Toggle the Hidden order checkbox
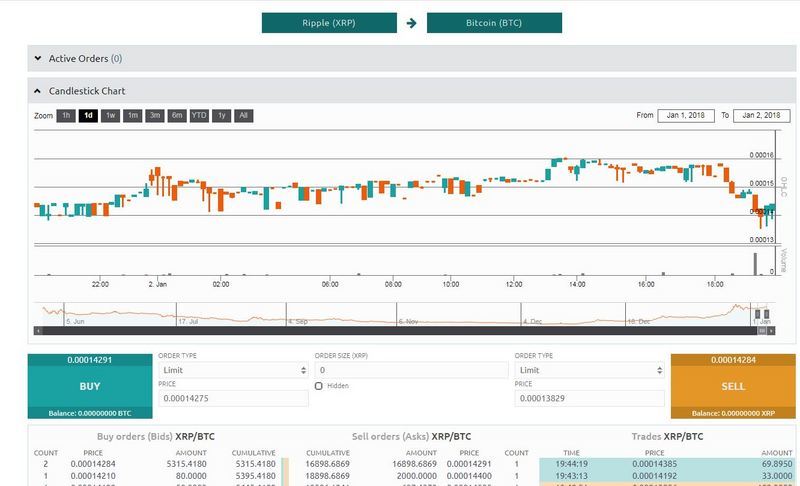The image size is (800, 486). pos(319,386)
